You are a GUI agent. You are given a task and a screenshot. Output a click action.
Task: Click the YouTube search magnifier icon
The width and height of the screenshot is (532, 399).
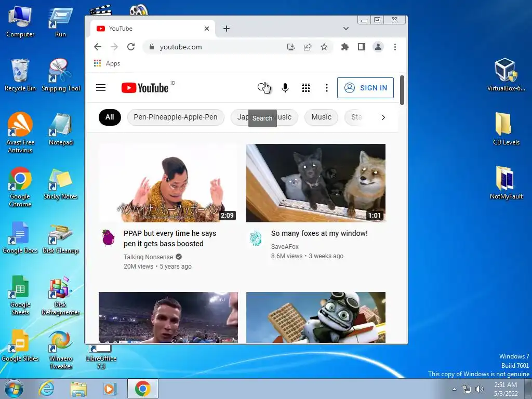coord(262,87)
